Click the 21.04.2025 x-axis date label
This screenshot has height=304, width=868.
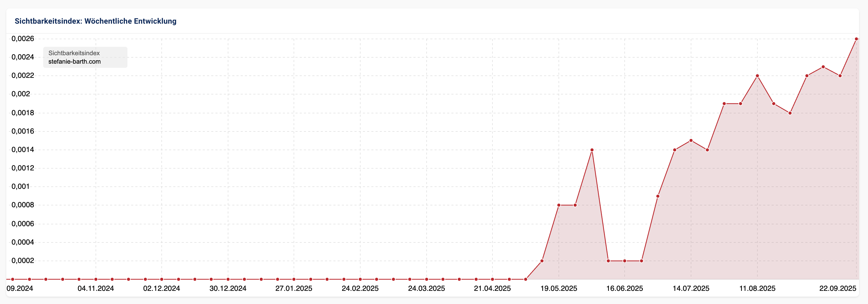tap(492, 288)
